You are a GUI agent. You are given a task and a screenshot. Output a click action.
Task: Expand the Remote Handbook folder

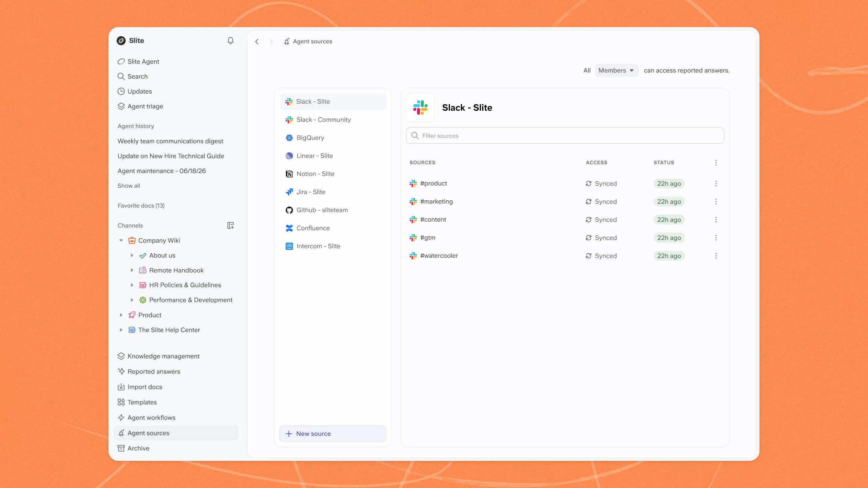pos(132,271)
